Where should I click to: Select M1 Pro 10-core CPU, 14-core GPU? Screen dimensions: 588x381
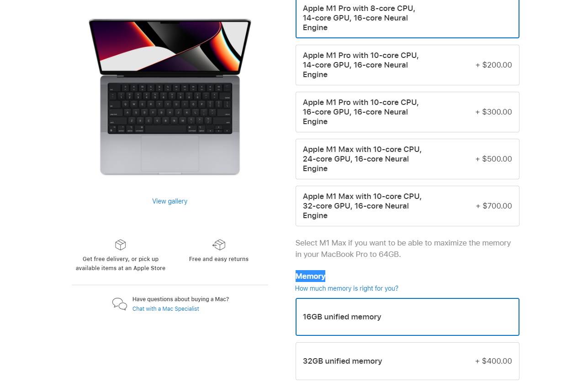point(407,65)
